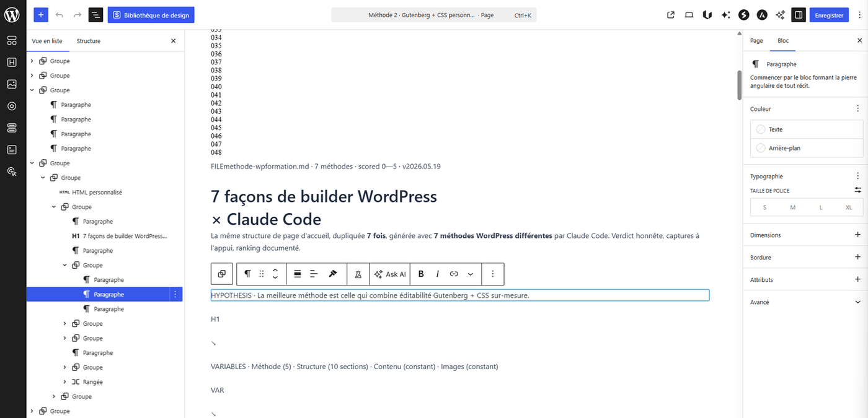Open more rich text controls dropdown
Viewport: 868px width, 418px height.
point(471,274)
